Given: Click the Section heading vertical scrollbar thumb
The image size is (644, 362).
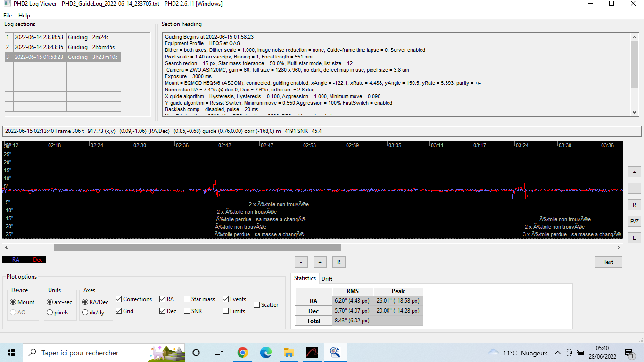Looking at the screenshot, I should 635,64.
